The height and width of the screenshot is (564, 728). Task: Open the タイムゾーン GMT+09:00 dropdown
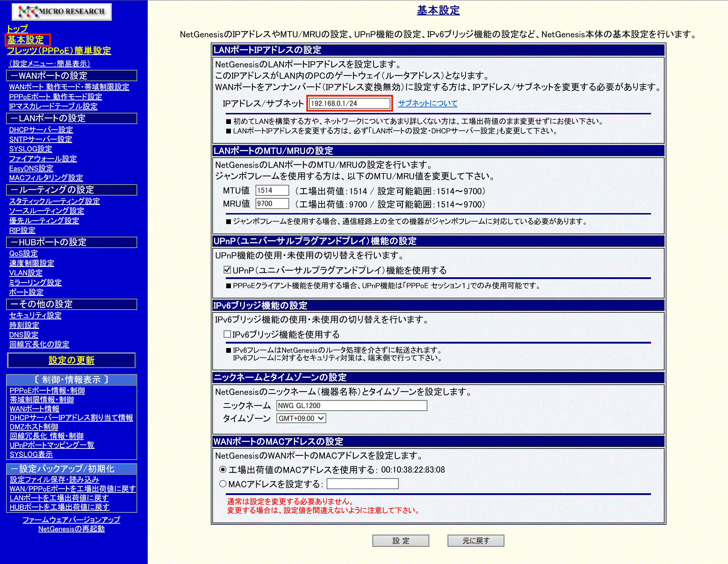pos(301,418)
